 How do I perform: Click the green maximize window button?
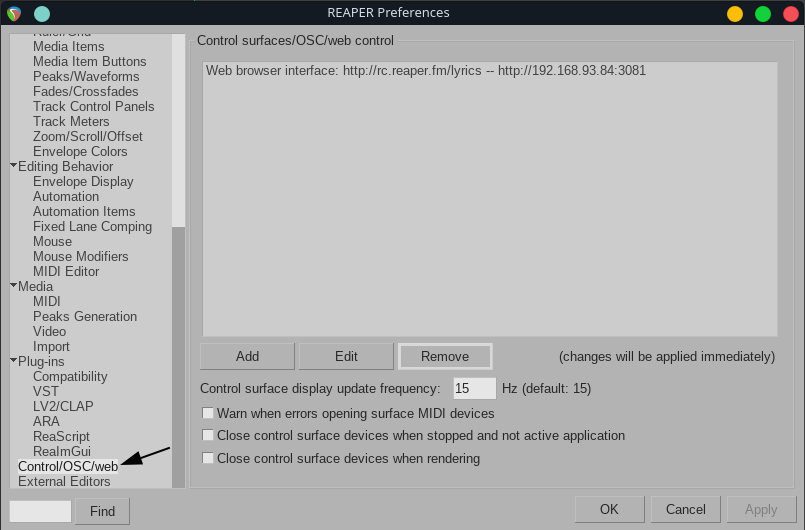(x=763, y=13)
